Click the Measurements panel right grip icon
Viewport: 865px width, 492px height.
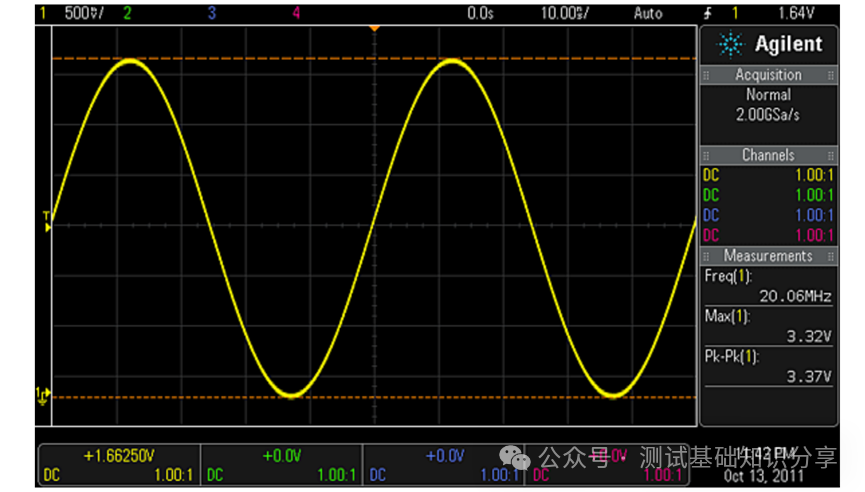(x=831, y=256)
